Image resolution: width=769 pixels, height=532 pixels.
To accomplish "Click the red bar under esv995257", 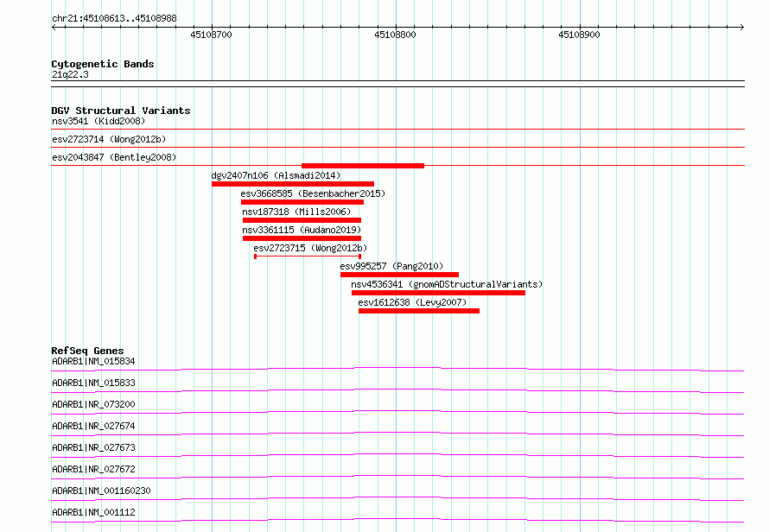I will 400,275.
